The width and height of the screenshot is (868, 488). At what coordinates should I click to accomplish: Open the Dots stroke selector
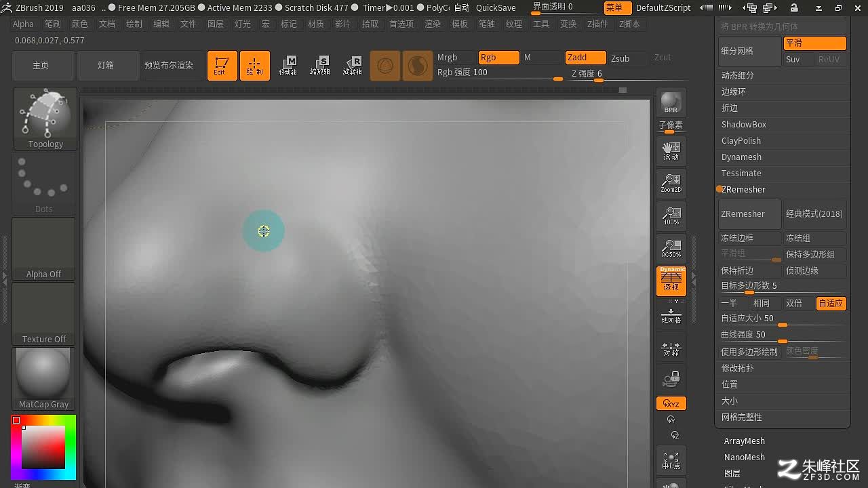pos(44,184)
